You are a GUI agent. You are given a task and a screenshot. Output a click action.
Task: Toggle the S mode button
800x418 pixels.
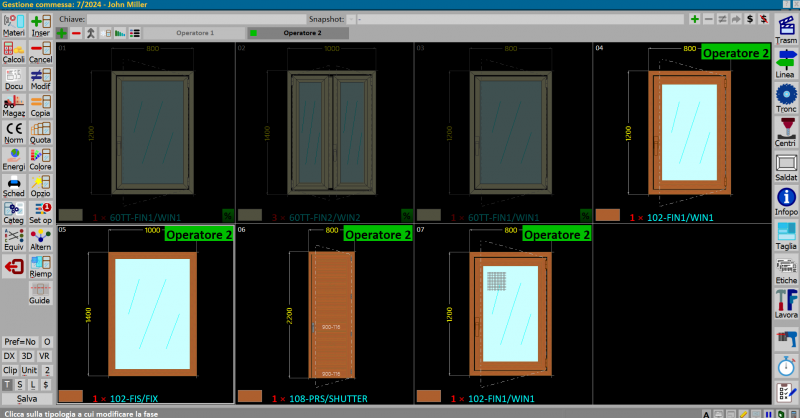[x=20, y=384]
